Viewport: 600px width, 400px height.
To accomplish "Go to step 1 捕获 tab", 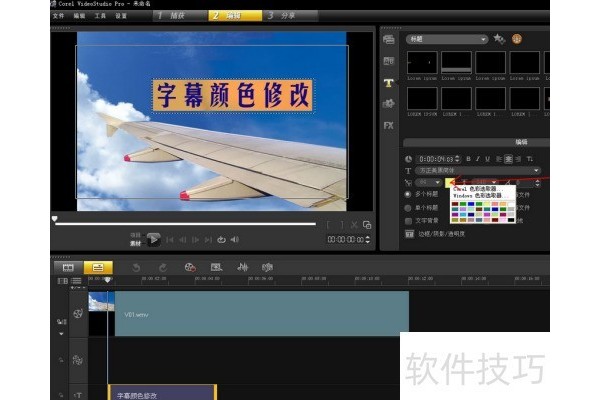I will (180, 16).
